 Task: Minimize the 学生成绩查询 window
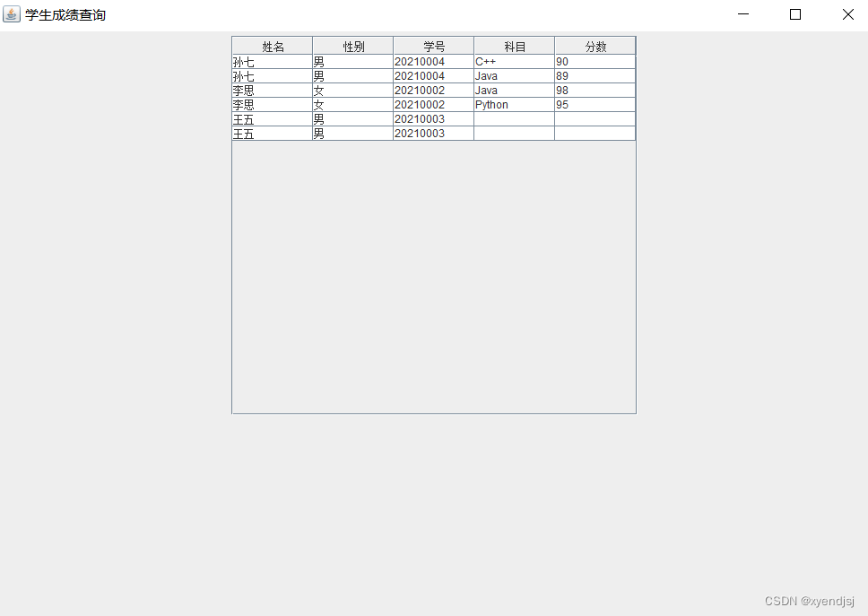point(743,14)
